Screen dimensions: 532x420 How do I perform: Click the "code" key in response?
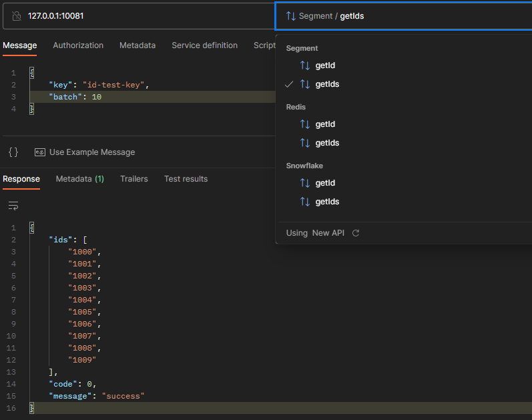63,384
